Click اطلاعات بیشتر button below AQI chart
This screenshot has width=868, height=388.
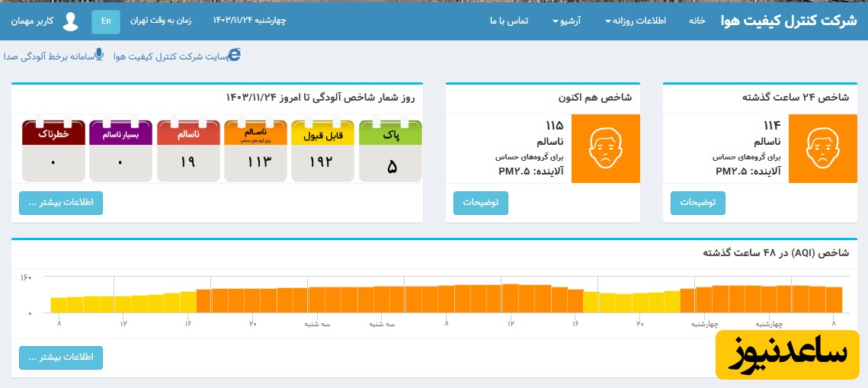(x=61, y=358)
